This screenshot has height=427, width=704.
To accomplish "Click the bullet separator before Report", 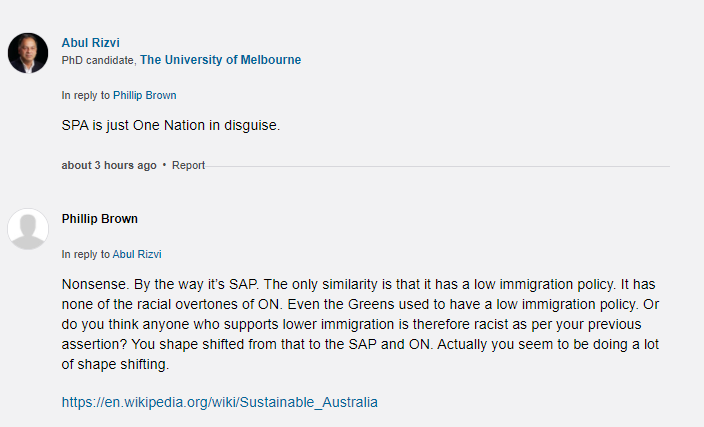I will pyautogui.click(x=164, y=166).
